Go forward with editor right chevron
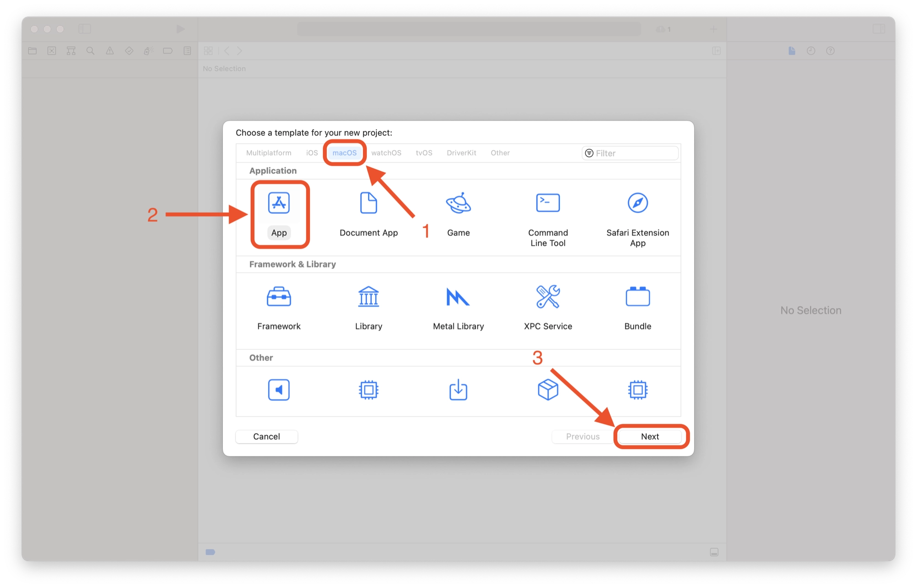The width and height of the screenshot is (917, 588). click(239, 51)
